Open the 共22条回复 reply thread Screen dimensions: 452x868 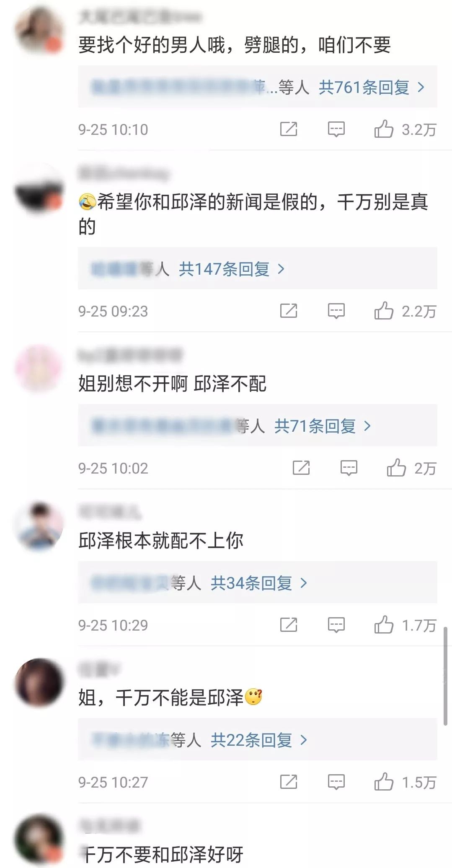[x=259, y=740]
